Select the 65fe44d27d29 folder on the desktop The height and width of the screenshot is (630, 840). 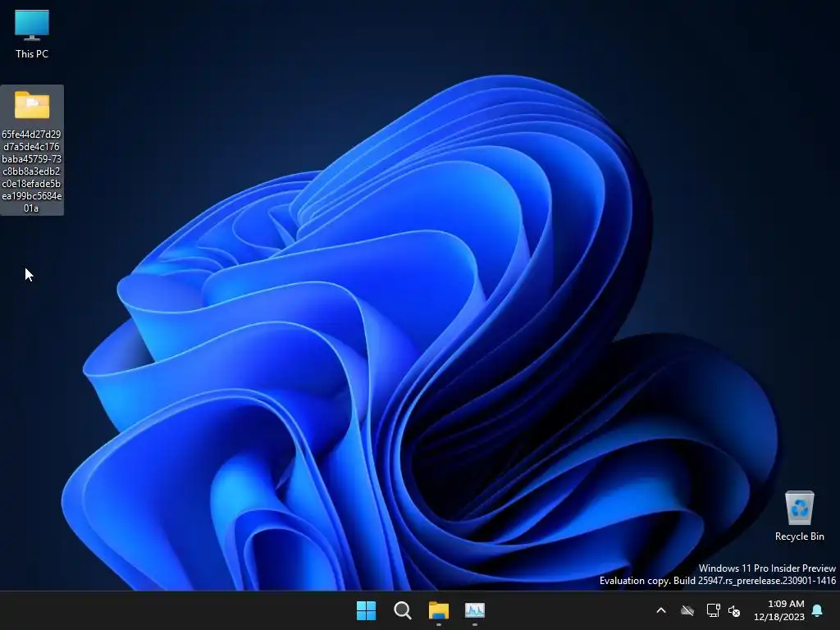tap(32, 150)
